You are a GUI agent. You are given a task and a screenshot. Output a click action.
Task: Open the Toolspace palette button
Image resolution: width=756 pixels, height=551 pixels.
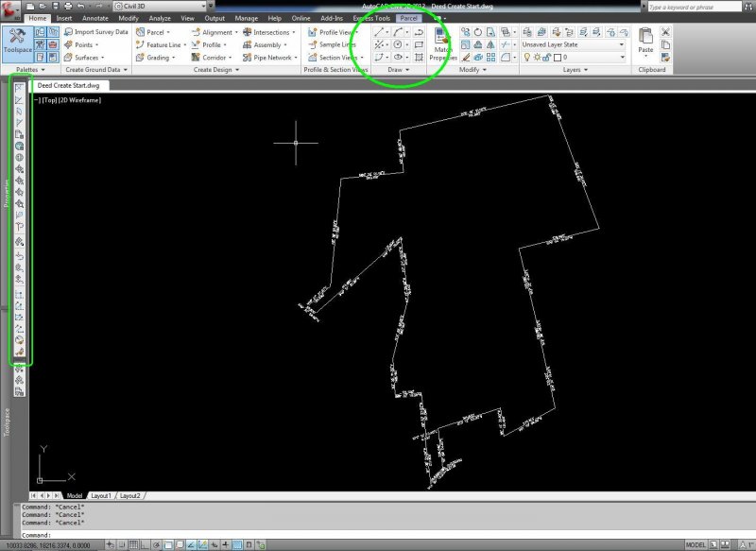click(17, 44)
